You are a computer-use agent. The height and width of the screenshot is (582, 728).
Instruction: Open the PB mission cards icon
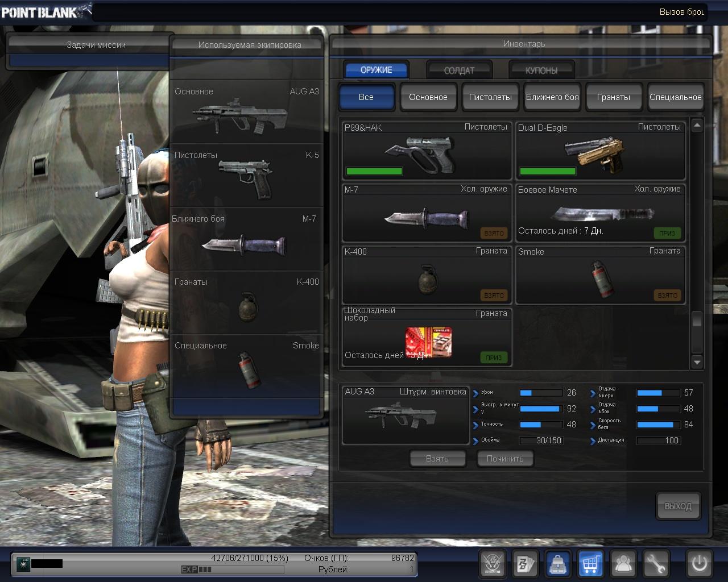pos(526,564)
